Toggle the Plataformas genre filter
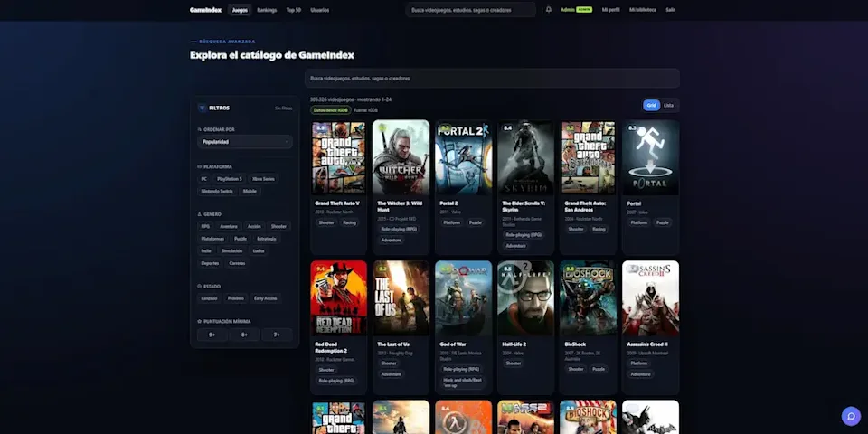Screen dimensions: 868x434 click(x=212, y=239)
